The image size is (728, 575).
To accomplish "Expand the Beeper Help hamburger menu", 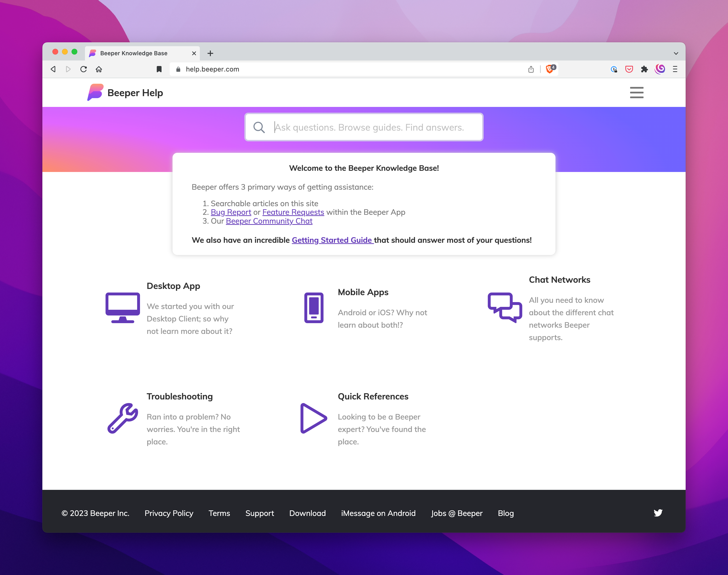I will click(x=636, y=93).
